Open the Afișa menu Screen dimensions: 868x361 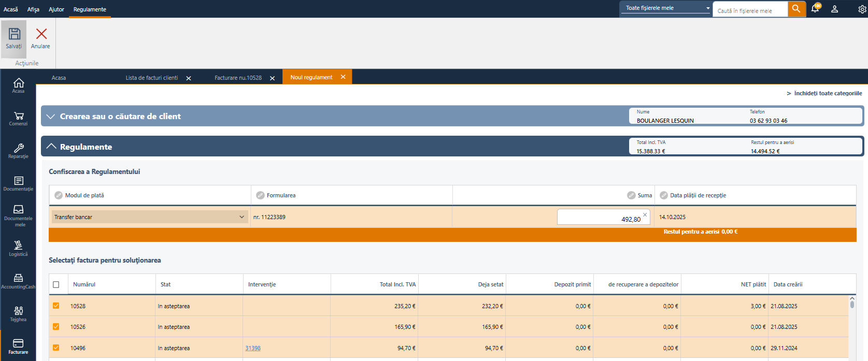(x=33, y=9)
